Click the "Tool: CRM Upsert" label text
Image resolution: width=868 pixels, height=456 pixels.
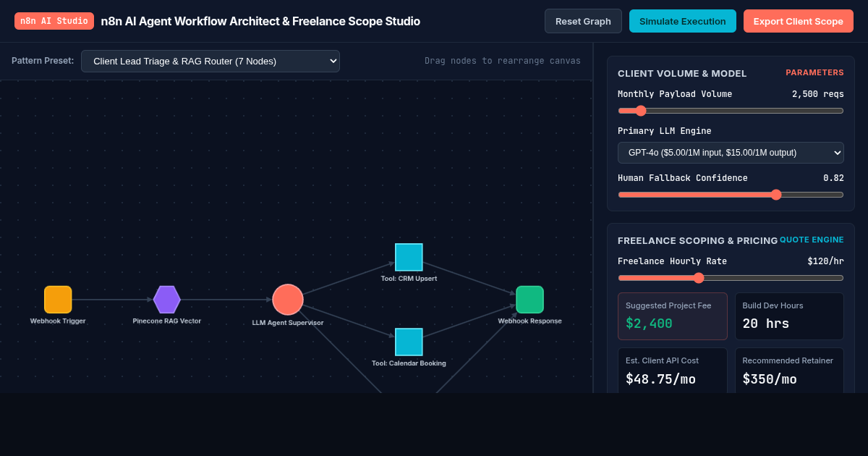point(409,279)
